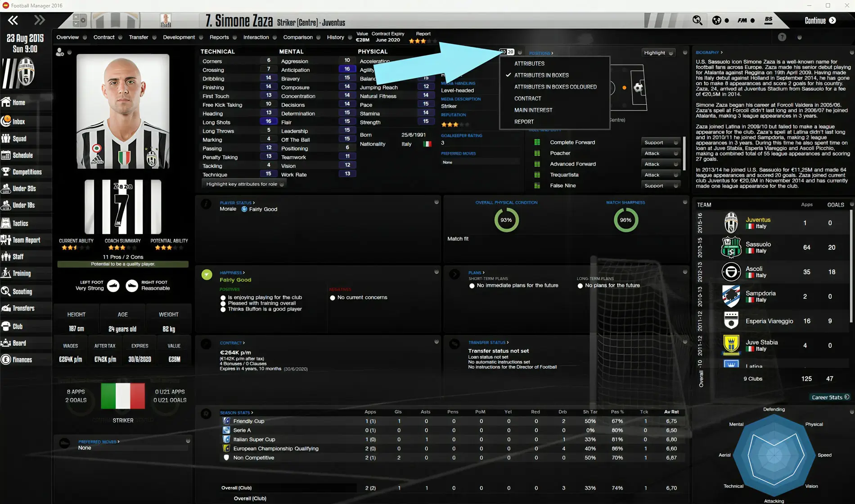This screenshot has height=504, width=855.
Task: Open Team Report in the sidebar
Action: point(26,240)
